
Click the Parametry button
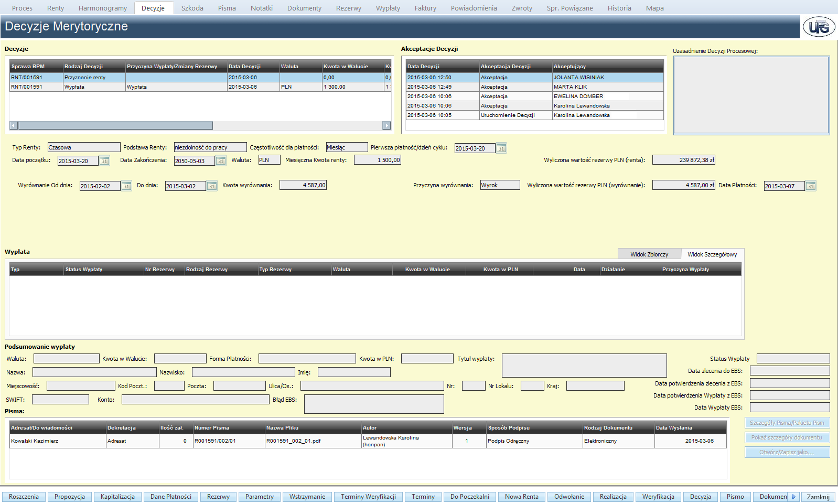[260, 497]
